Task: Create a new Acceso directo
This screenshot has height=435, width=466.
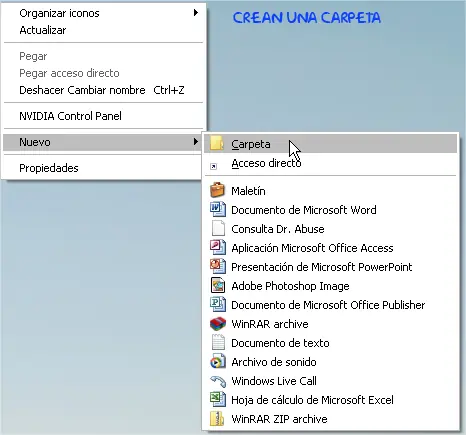Action: pos(330,163)
